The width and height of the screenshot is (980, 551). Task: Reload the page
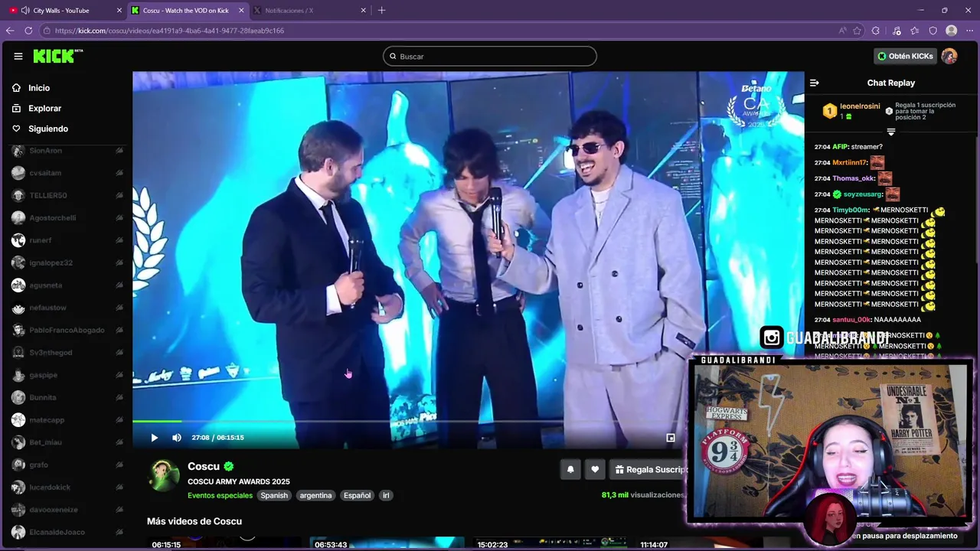28,31
